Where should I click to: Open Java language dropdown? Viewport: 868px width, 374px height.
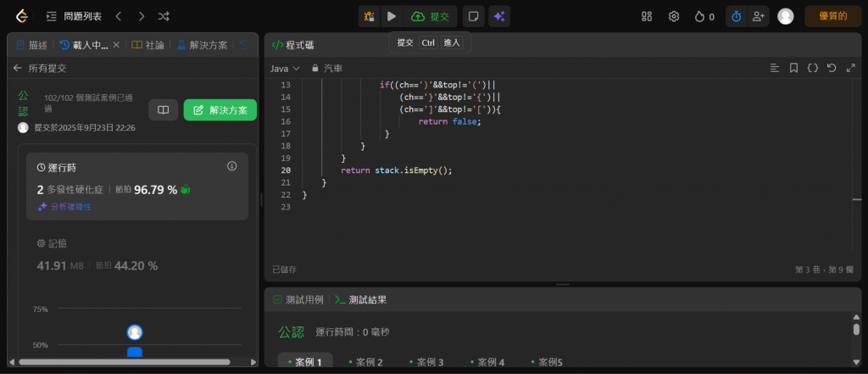coord(285,68)
